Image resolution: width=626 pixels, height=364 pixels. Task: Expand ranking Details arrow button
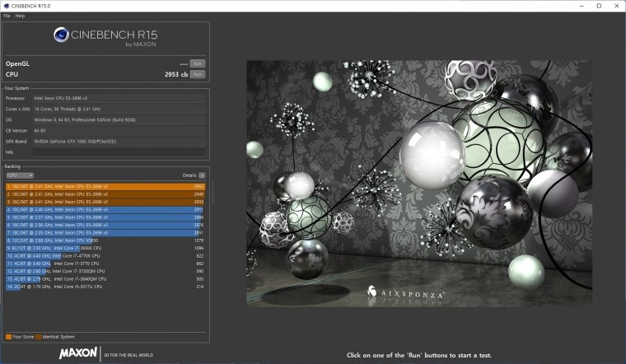pos(202,175)
